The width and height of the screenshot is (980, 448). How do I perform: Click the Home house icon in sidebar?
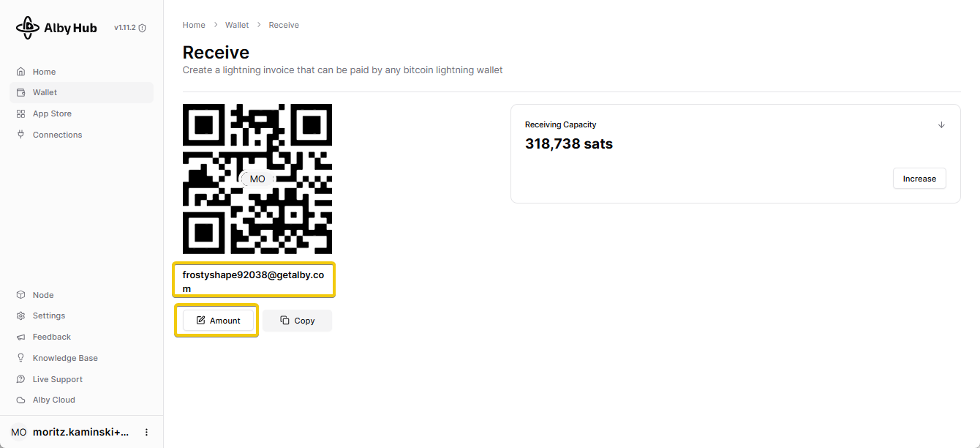pos(20,72)
